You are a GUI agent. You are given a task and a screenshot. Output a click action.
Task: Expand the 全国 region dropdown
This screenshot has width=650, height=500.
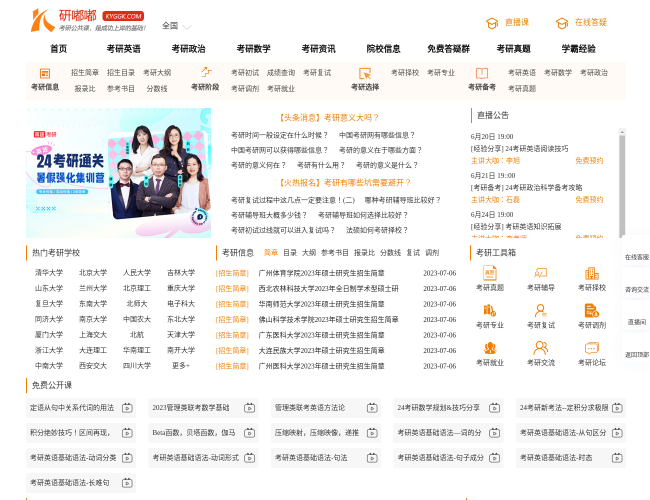(x=177, y=26)
